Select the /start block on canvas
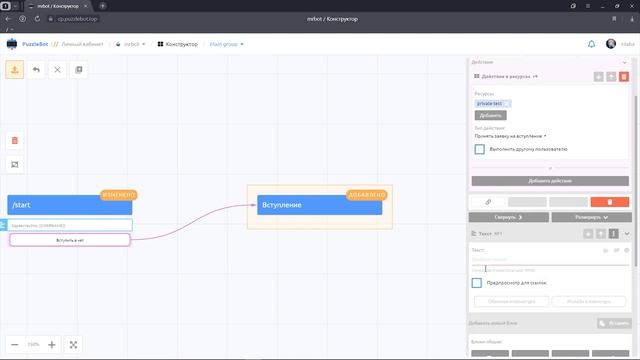 click(x=70, y=205)
